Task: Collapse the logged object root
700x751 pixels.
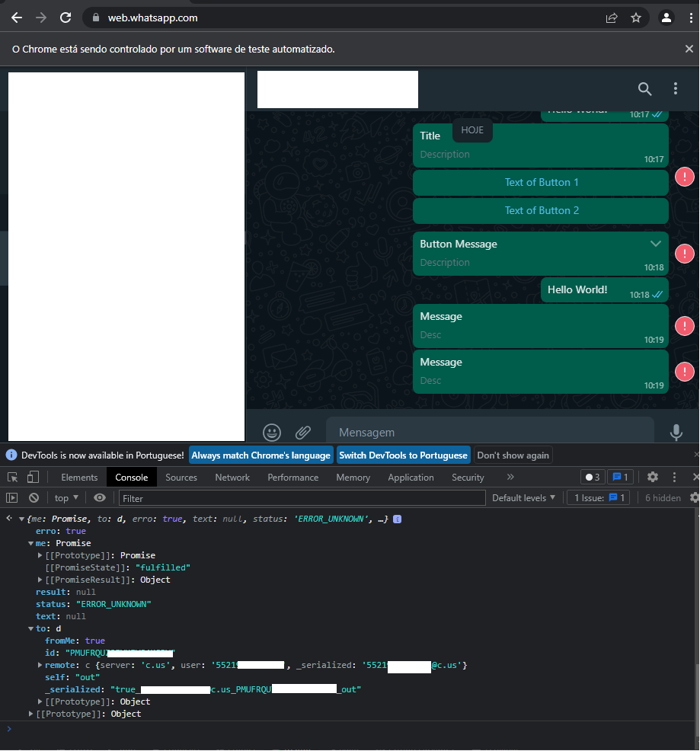Action: 21,519
